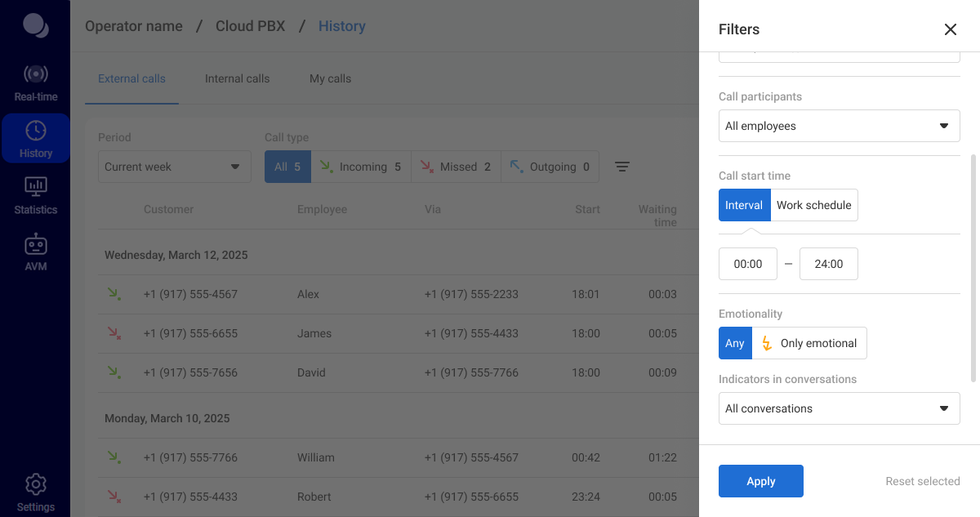Go to Cloud PBX breadcrumb

point(251,26)
